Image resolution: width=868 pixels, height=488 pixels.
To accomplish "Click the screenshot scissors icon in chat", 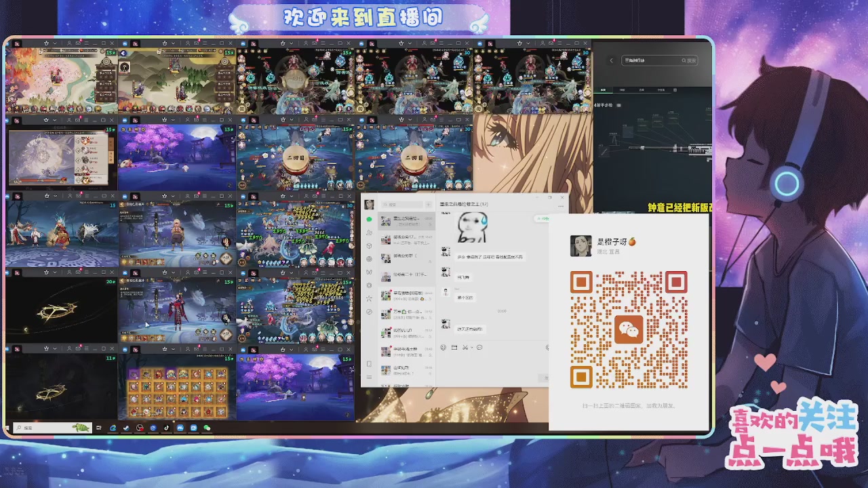I will pyautogui.click(x=465, y=347).
